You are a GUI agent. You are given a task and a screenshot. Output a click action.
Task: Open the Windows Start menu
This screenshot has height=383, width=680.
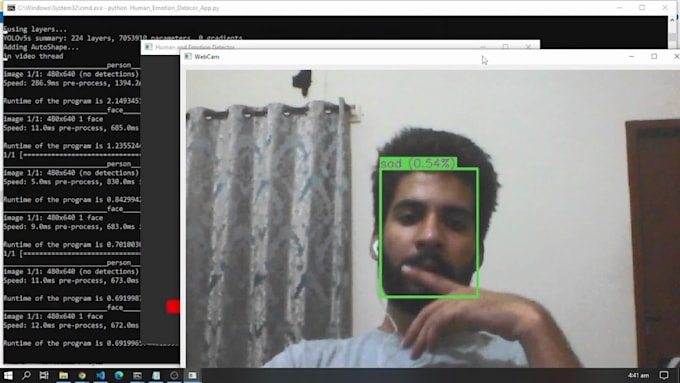[x=8, y=375]
